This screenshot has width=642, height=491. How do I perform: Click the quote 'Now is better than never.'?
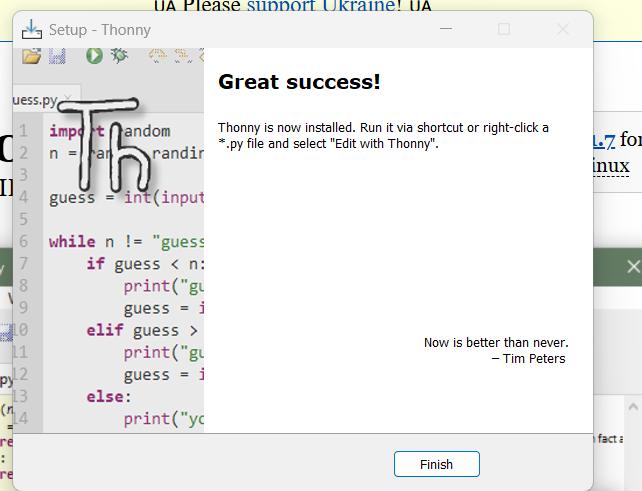coord(496,342)
